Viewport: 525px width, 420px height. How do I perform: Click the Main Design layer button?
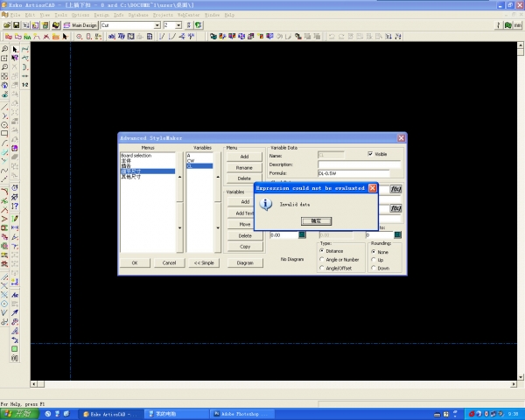(x=80, y=25)
